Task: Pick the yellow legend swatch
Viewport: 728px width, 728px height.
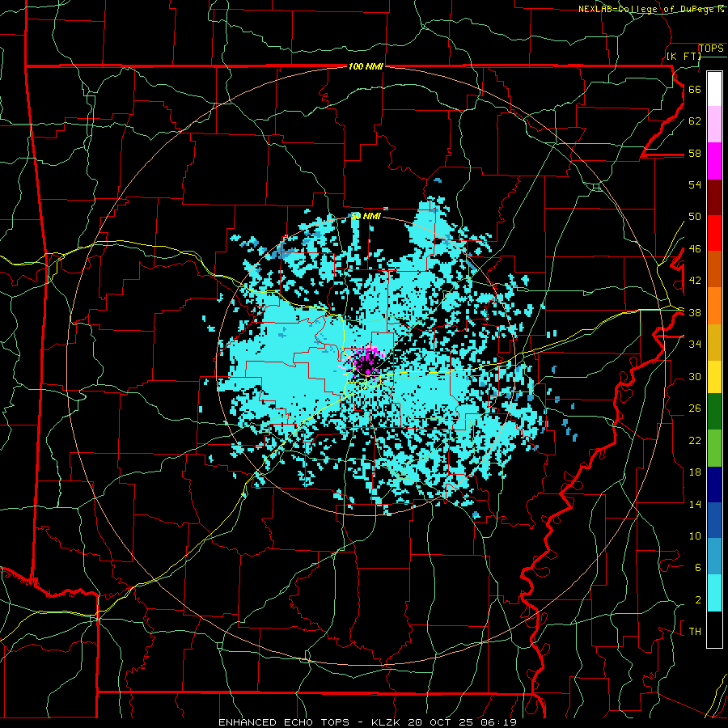Action: (x=714, y=377)
